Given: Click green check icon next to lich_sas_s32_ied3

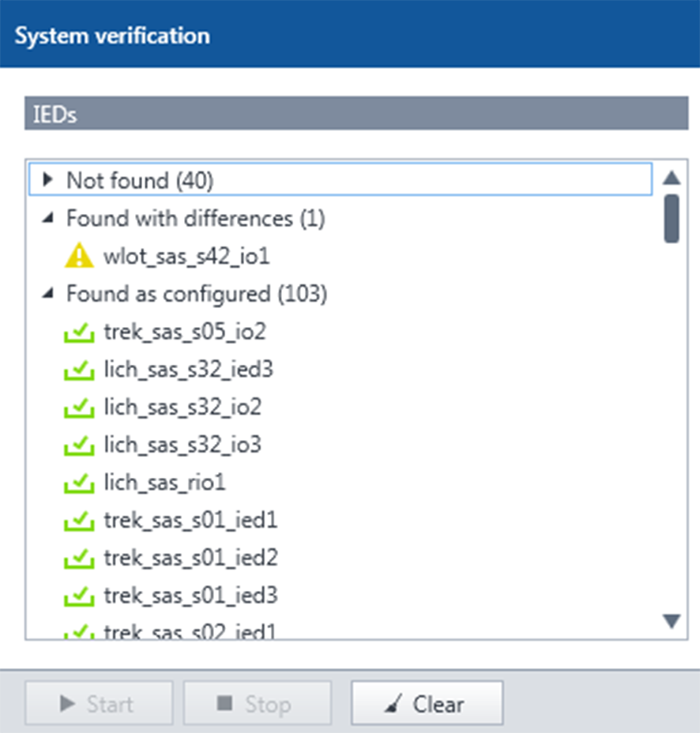Looking at the screenshot, I should click(x=79, y=369).
